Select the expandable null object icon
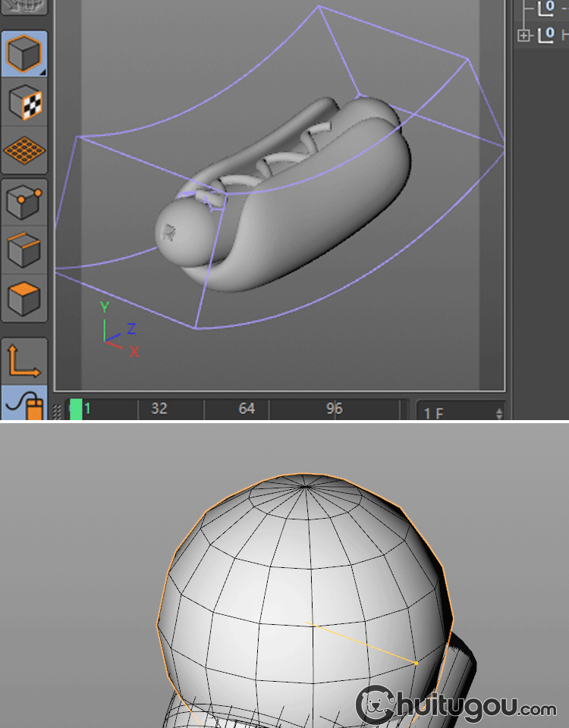 coord(545,35)
